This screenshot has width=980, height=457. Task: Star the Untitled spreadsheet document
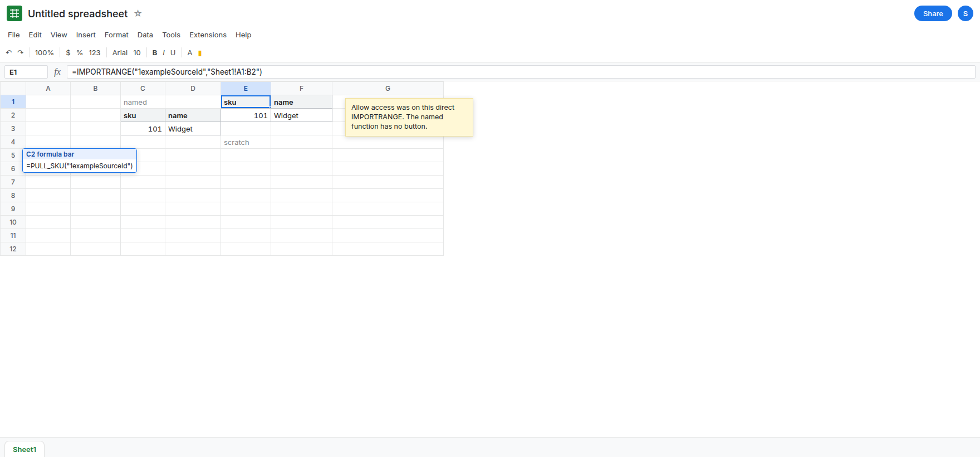tap(138, 13)
